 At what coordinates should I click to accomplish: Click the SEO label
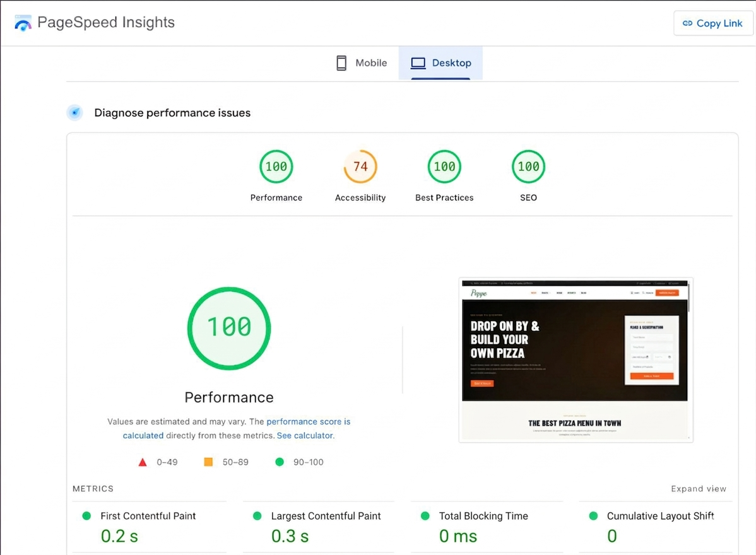pos(528,197)
